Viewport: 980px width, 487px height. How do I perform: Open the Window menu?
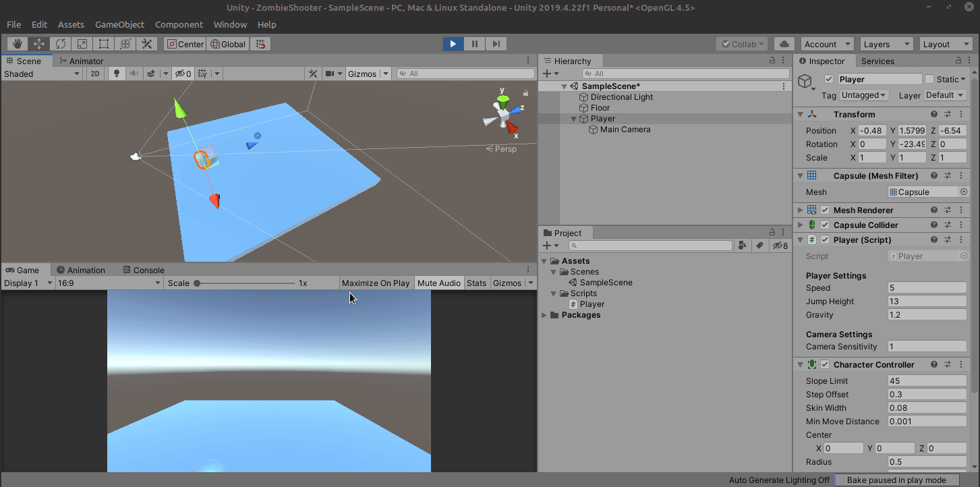[230, 24]
